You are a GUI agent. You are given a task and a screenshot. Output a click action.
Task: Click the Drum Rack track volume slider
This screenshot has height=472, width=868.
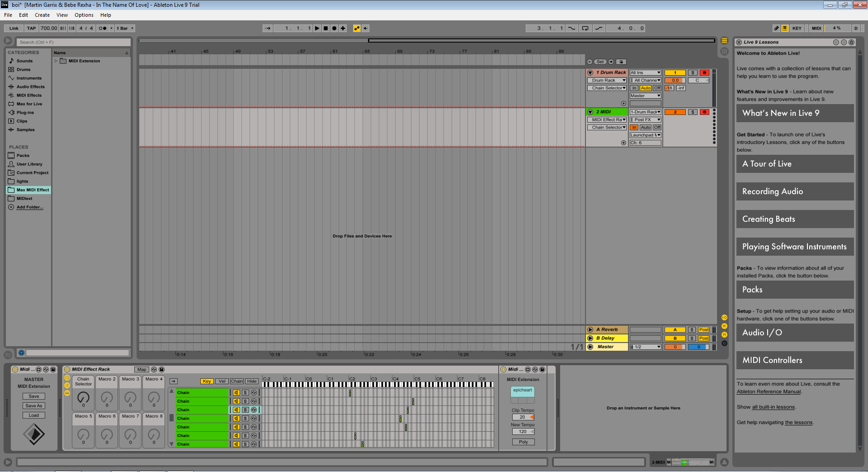[x=675, y=80]
